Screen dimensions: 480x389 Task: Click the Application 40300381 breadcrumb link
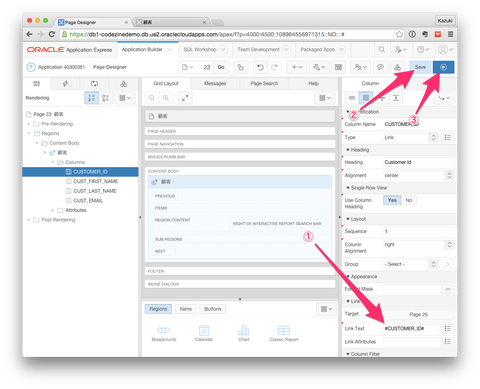[x=61, y=67]
